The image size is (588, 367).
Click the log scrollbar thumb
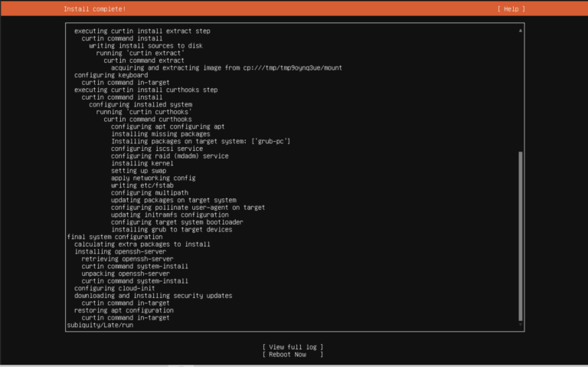tap(520, 237)
